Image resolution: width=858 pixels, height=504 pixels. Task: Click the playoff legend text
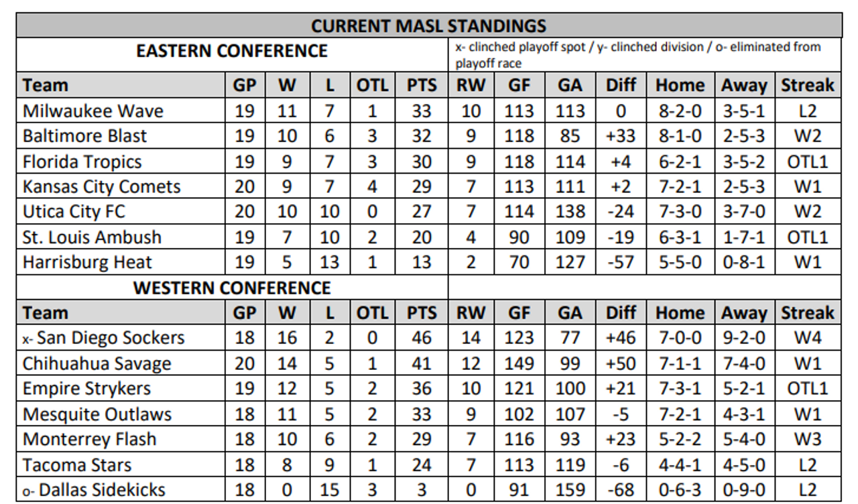point(637,55)
